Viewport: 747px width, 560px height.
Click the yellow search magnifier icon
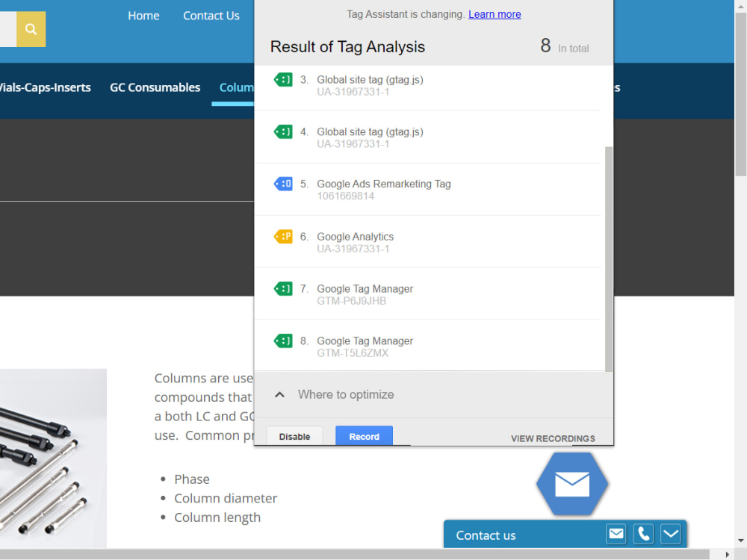tap(31, 28)
